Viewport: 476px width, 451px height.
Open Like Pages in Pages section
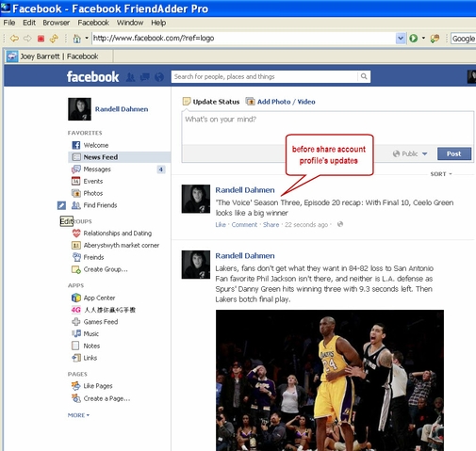click(98, 386)
